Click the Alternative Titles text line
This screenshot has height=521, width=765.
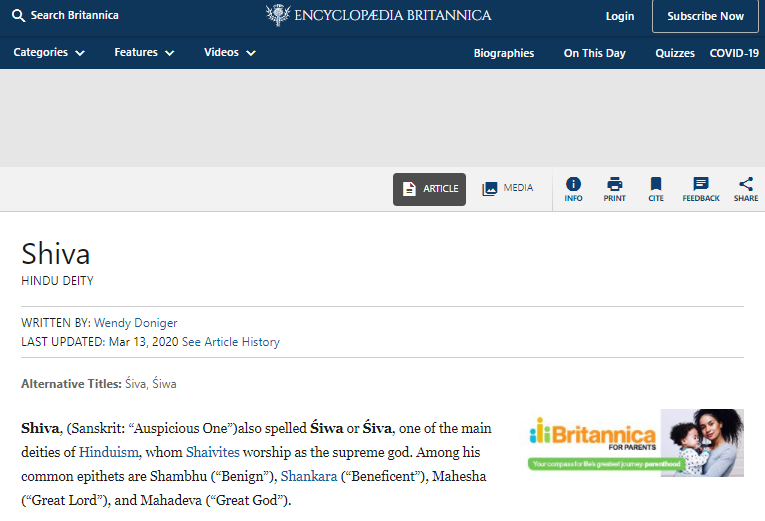[x=99, y=384]
